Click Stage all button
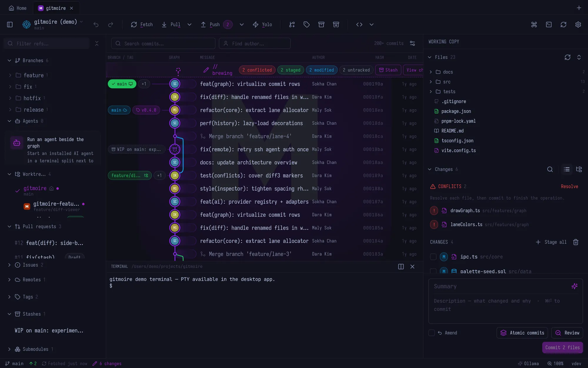 tap(551, 242)
